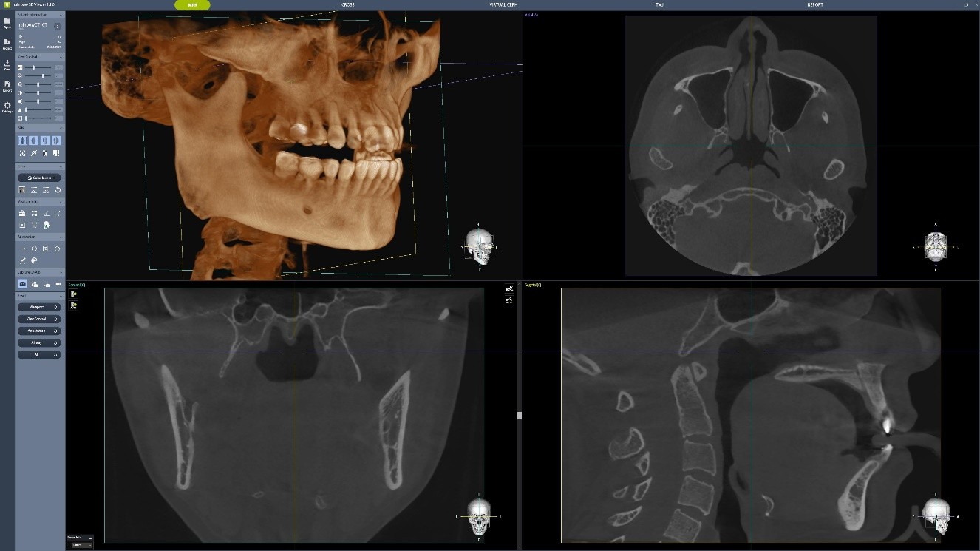Image resolution: width=980 pixels, height=551 pixels.
Task: Toggle the fourth axis view button
Action: 57,141
